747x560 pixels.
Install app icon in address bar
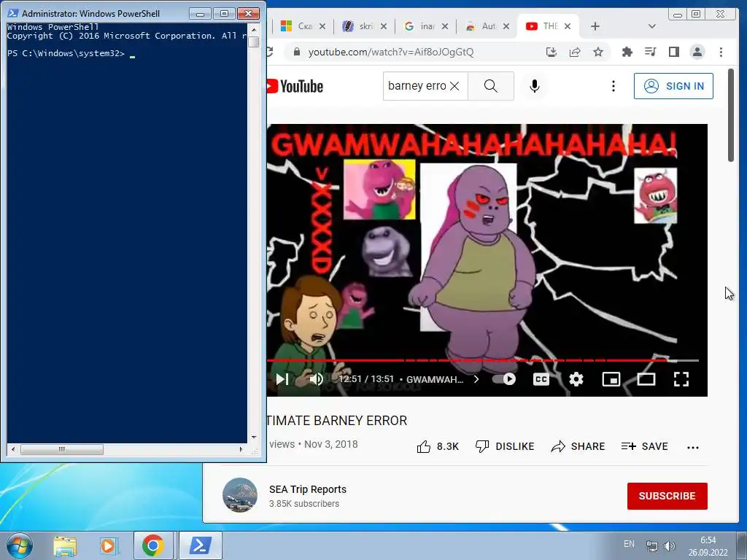point(551,52)
